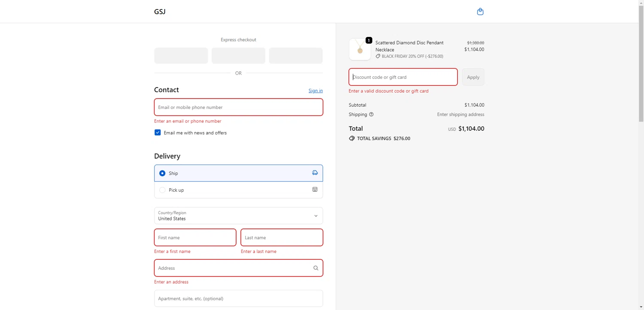
Task: Click the Scattered Diamond Disc Pendant Necklace title
Action: pos(409,46)
